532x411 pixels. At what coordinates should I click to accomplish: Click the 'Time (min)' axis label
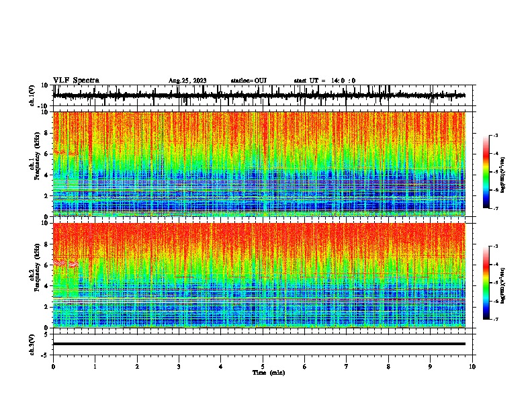click(x=269, y=373)
